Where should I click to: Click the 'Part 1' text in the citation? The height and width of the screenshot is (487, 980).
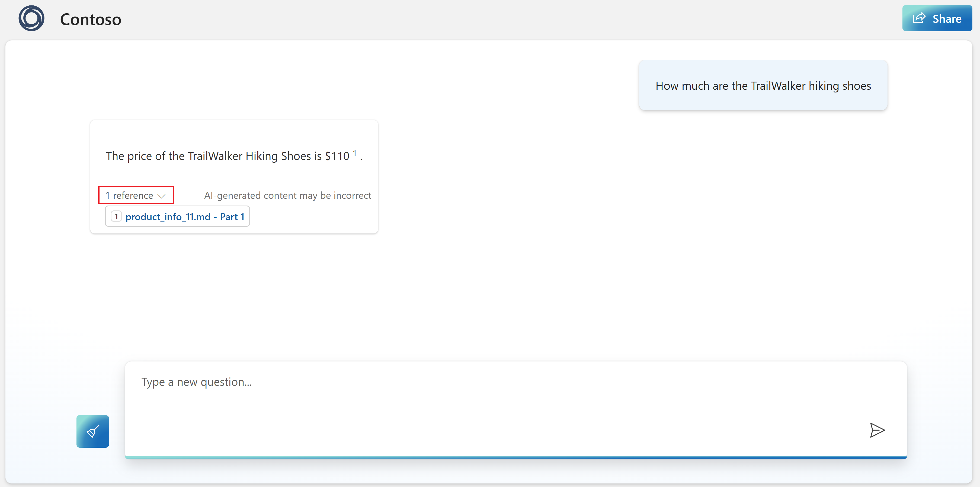(x=232, y=216)
